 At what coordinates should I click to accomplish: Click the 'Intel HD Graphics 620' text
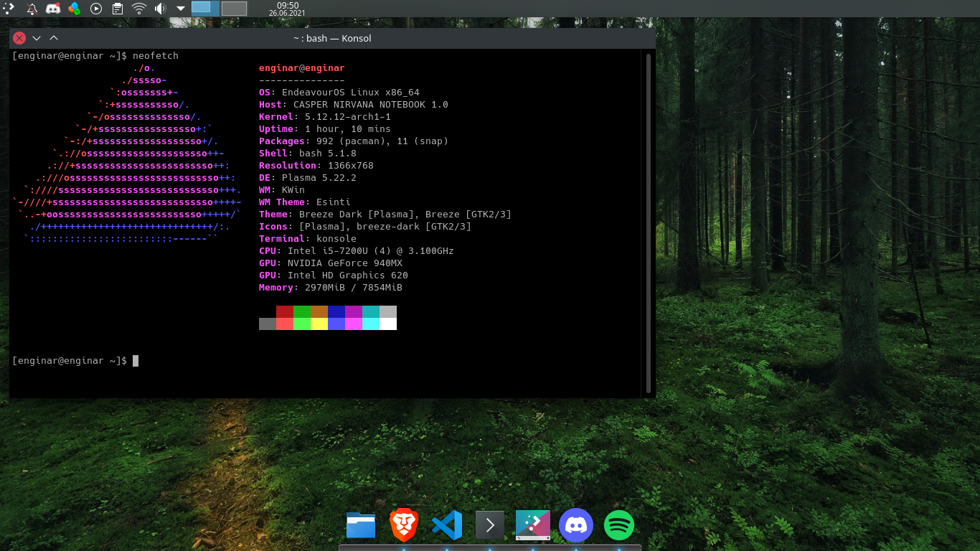[348, 275]
